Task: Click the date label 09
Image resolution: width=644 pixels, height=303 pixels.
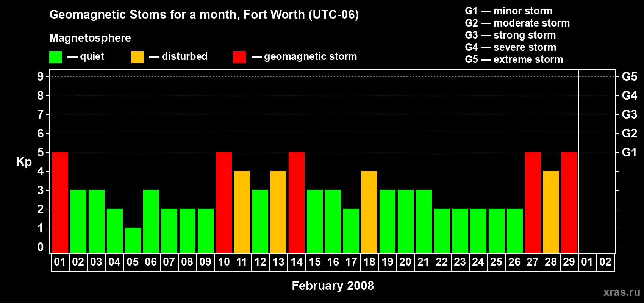Action: point(205,262)
